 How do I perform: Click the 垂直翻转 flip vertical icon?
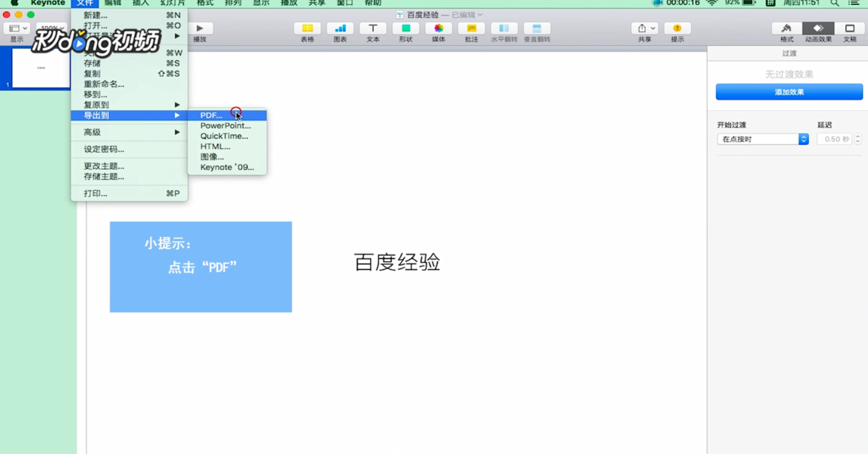pos(537,28)
